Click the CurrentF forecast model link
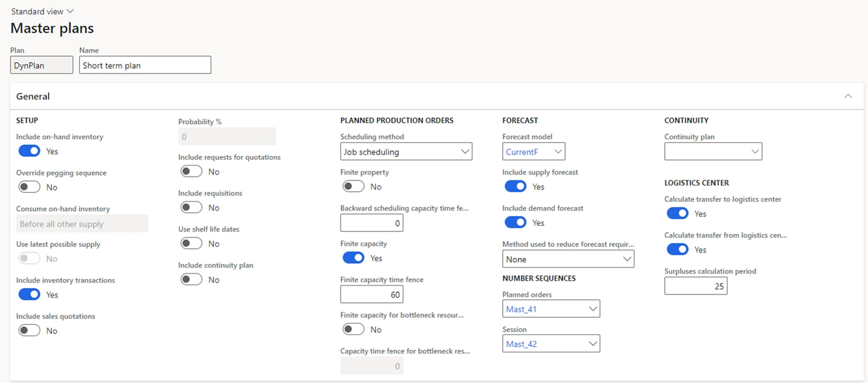The height and width of the screenshot is (383, 868). click(521, 152)
